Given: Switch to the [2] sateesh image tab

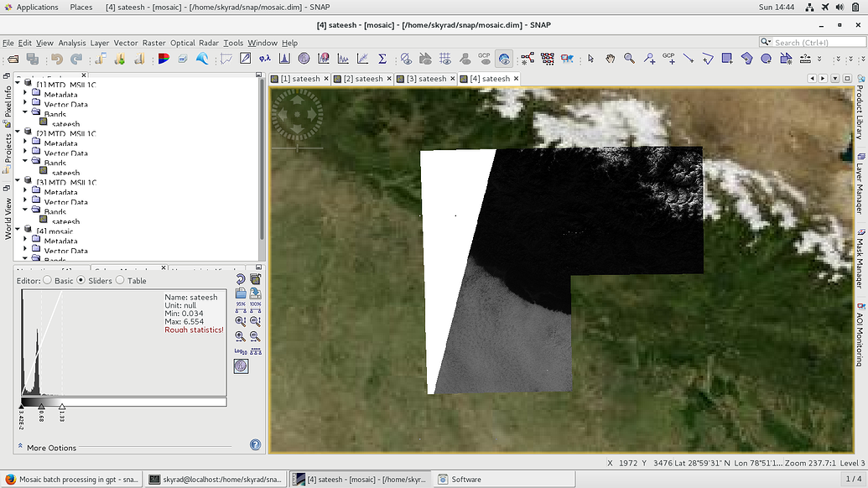Looking at the screenshot, I should [361, 77].
